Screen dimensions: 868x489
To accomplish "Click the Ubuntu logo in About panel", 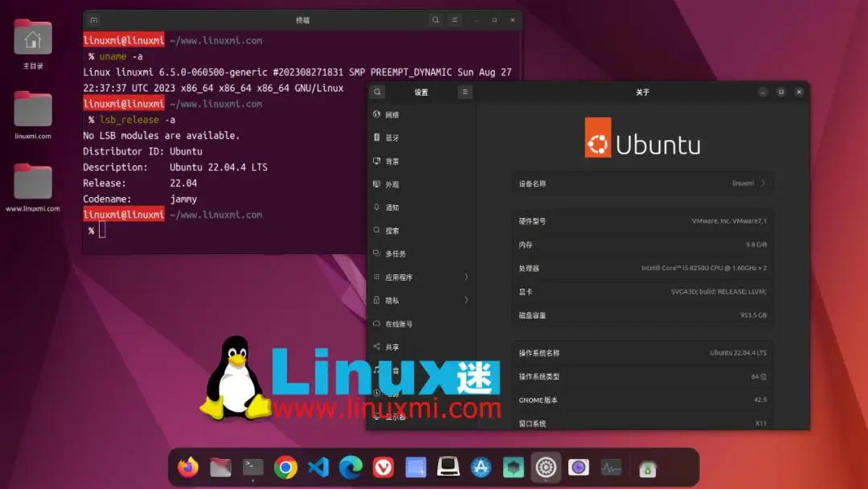I will 643,138.
